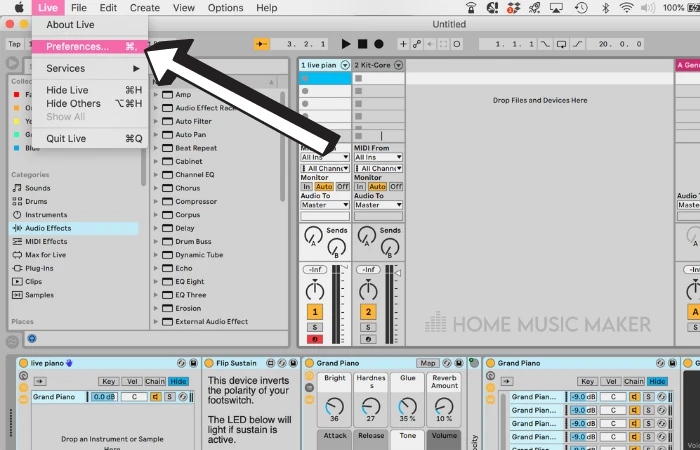Click the Wi-Fi icon in menu bar
The height and width of the screenshot is (450, 700).
pos(626,8)
